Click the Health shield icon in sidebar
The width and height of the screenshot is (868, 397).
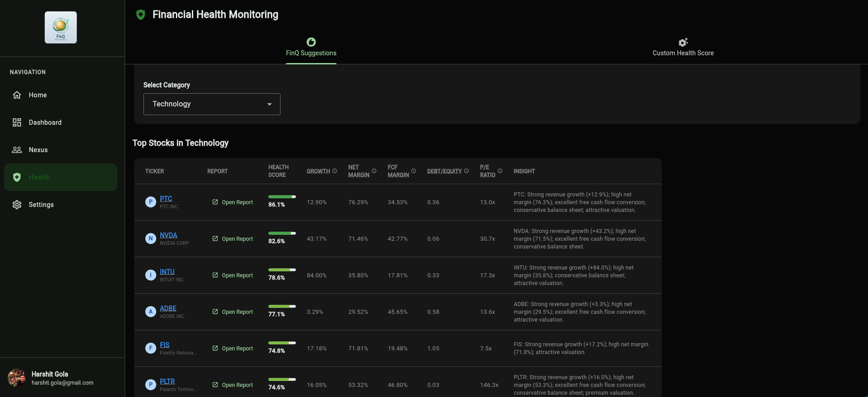17,177
